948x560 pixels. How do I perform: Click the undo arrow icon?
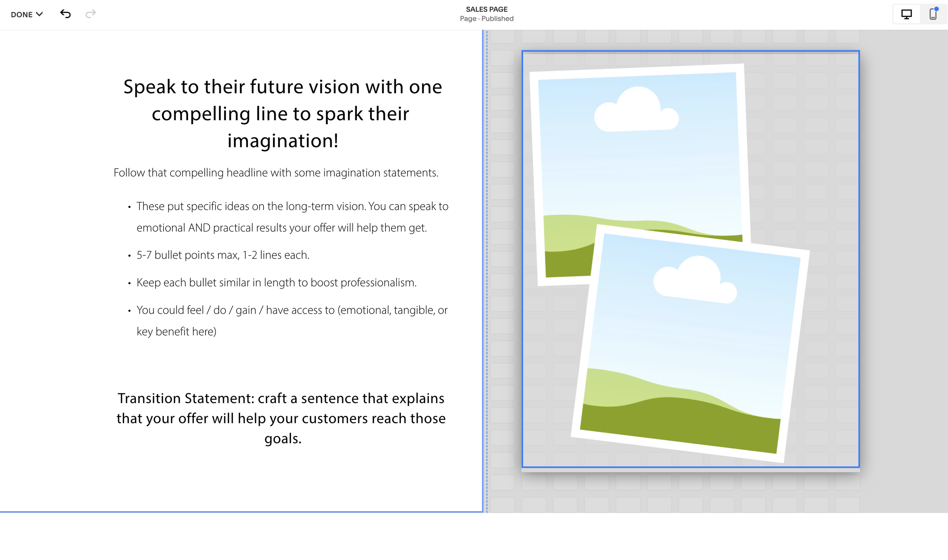(65, 14)
